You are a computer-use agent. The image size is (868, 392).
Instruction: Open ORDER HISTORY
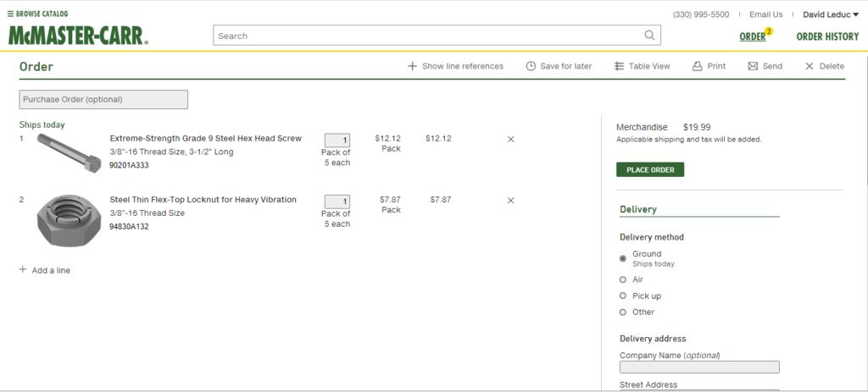coord(827,36)
